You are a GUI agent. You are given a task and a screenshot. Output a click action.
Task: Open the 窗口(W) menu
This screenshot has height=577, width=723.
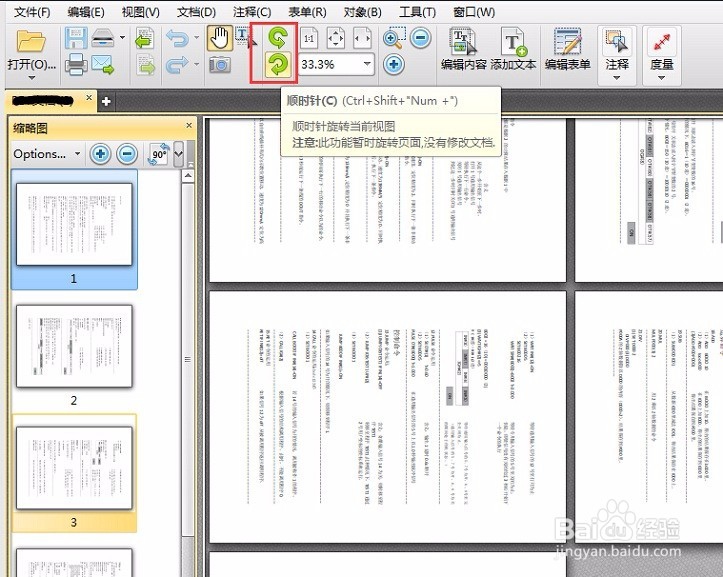click(474, 12)
